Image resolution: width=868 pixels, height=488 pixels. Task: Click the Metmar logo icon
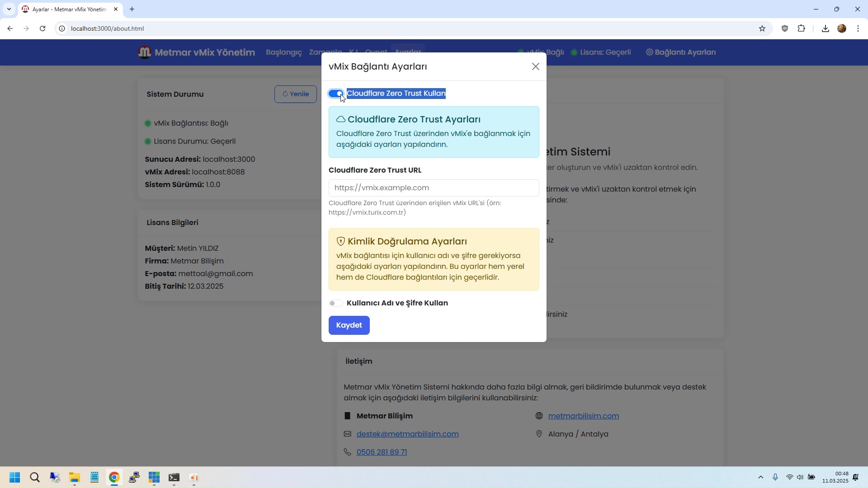(144, 52)
